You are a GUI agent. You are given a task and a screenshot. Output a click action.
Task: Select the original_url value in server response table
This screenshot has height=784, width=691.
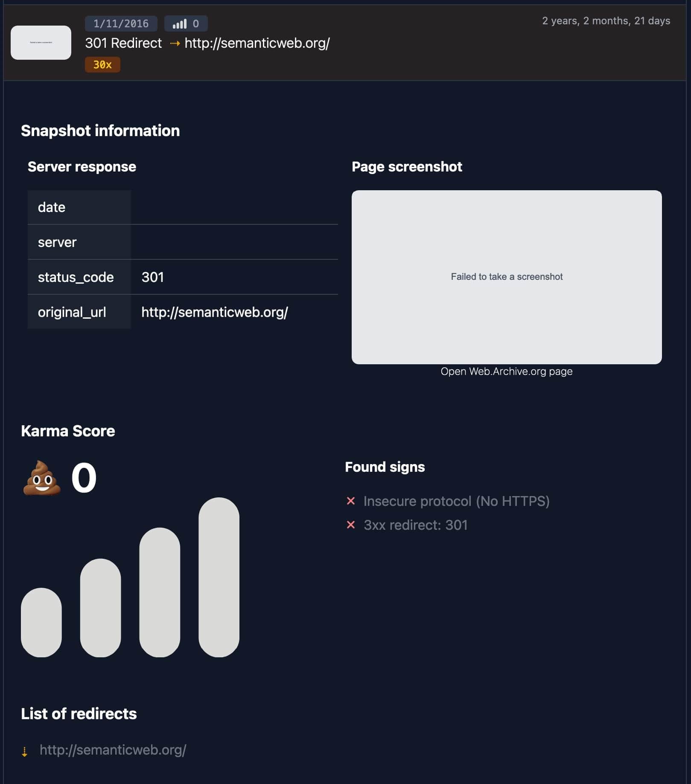[215, 312]
